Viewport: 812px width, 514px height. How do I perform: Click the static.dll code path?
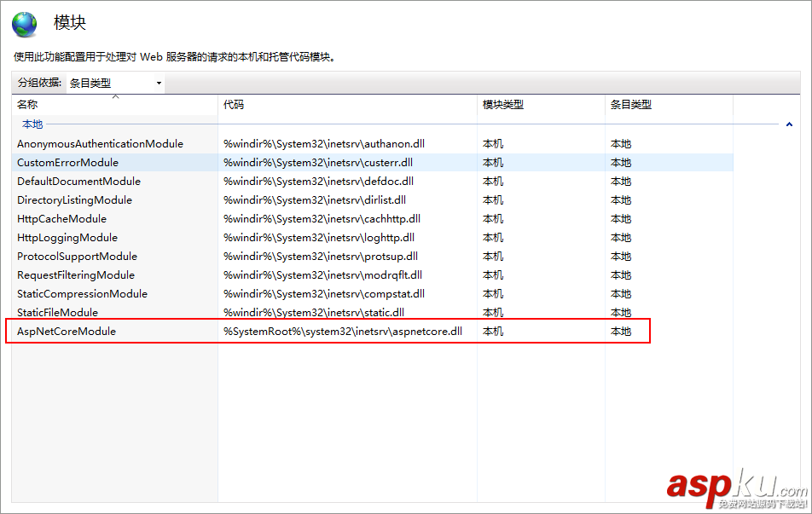[314, 312]
